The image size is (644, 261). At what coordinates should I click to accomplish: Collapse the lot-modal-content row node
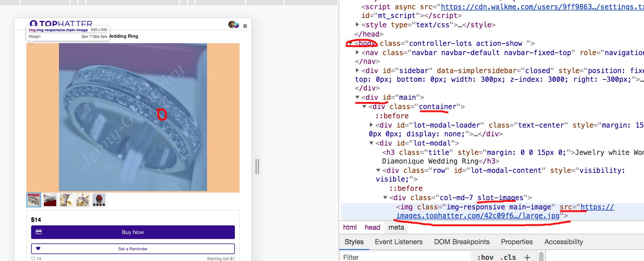point(378,170)
